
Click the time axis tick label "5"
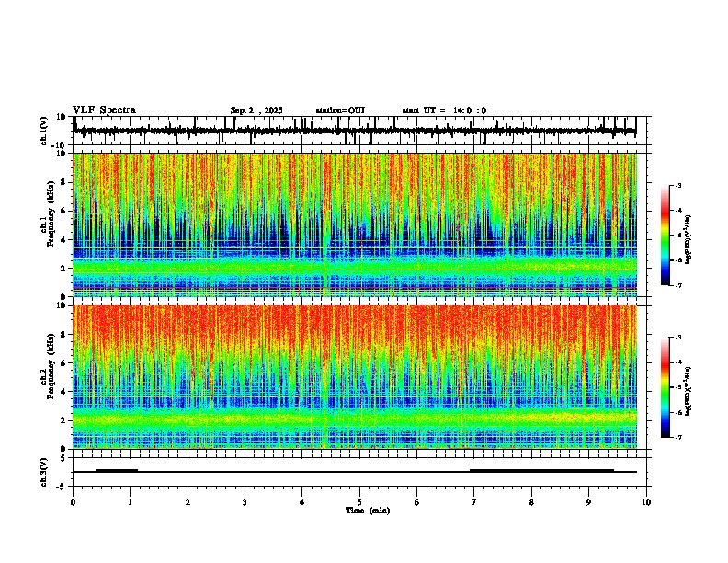click(359, 502)
